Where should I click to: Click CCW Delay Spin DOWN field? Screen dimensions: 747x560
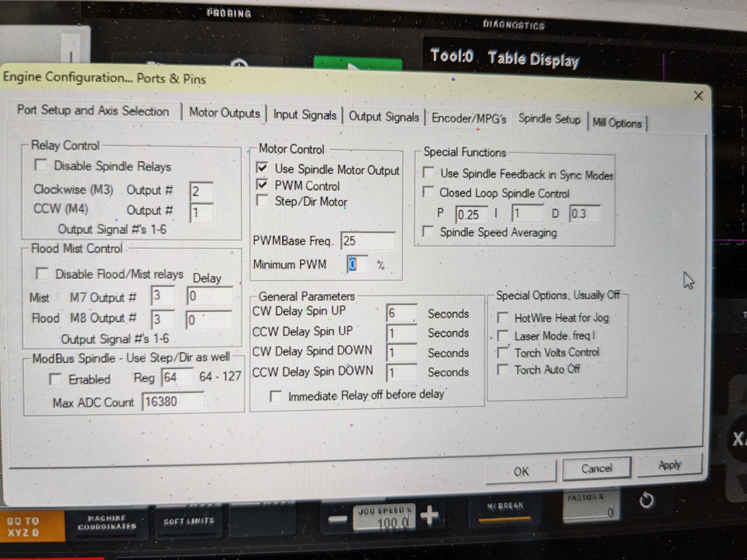401,372
